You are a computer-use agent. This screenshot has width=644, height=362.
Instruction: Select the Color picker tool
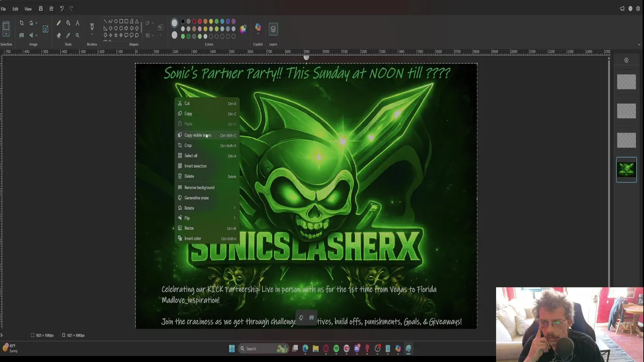(x=68, y=35)
